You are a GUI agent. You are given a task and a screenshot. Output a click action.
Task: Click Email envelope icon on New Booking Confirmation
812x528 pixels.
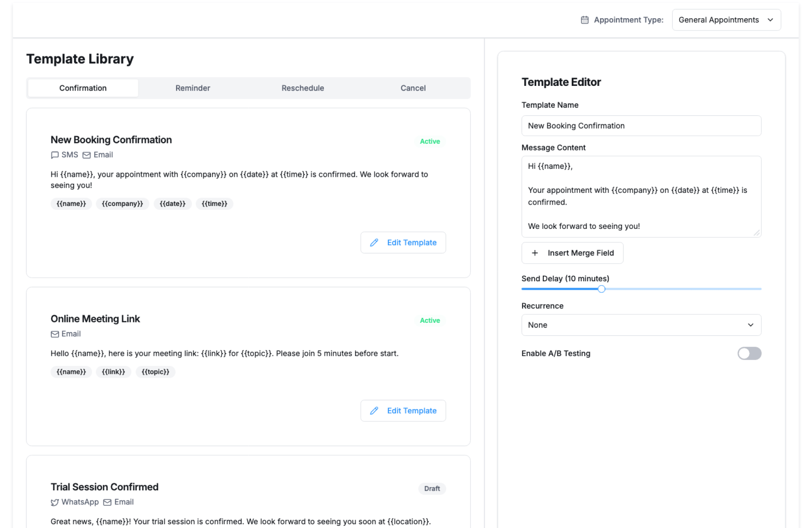[x=87, y=155]
